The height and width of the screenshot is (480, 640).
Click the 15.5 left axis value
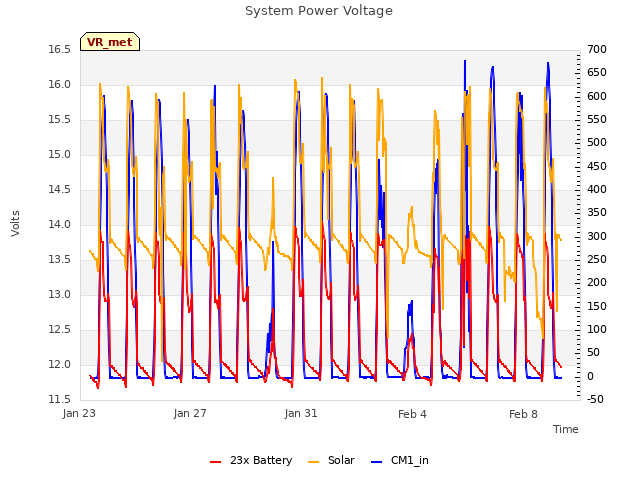click(x=60, y=120)
